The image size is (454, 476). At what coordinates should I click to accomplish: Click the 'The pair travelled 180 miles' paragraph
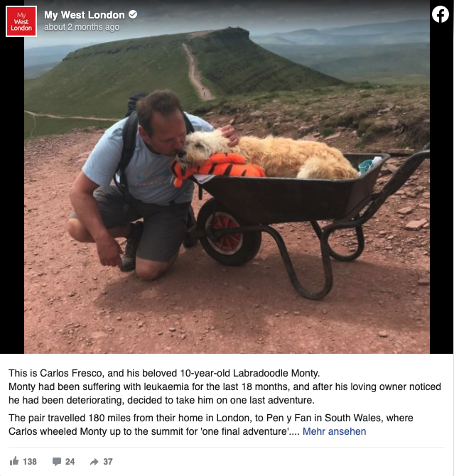pos(211,425)
